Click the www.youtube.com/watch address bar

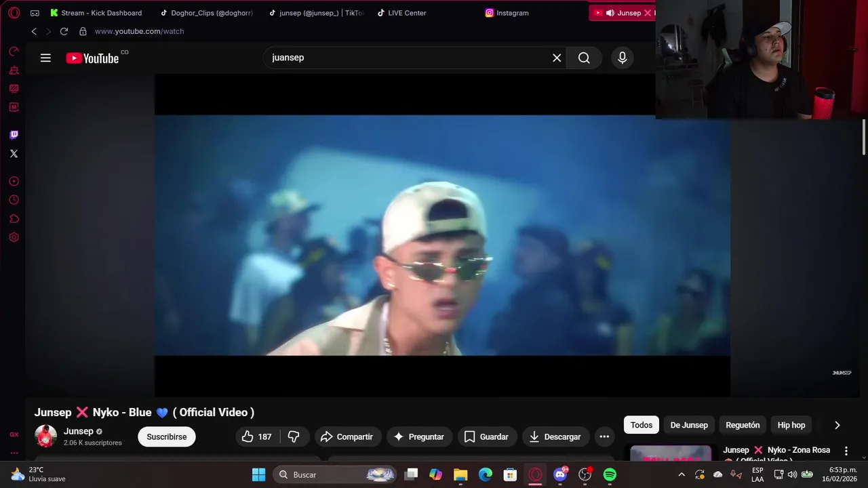[139, 31]
